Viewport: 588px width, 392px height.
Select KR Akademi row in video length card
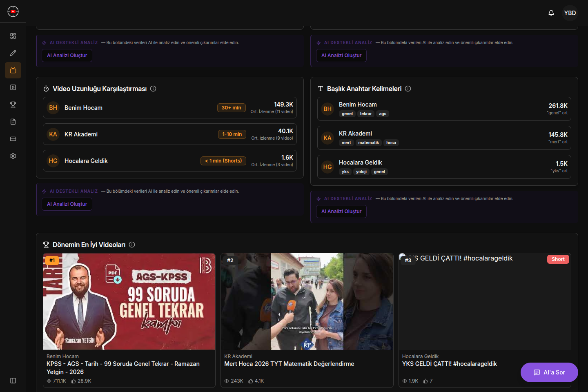click(x=170, y=134)
